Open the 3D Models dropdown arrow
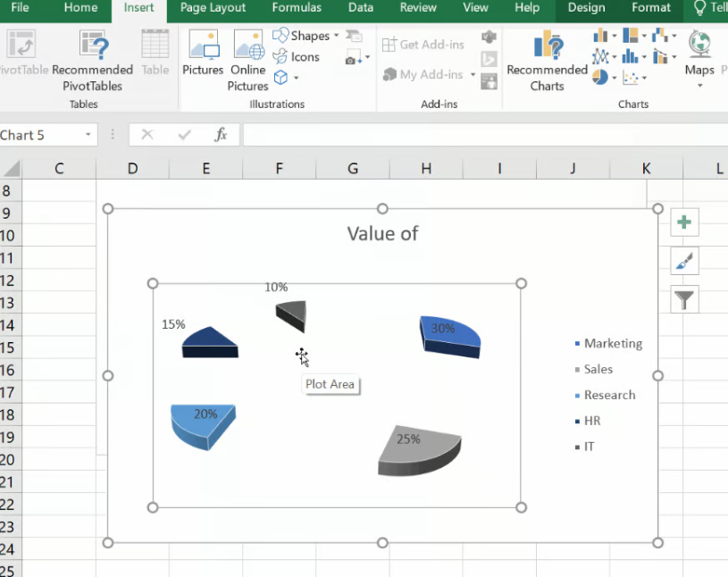The height and width of the screenshot is (577, 728). [x=296, y=78]
